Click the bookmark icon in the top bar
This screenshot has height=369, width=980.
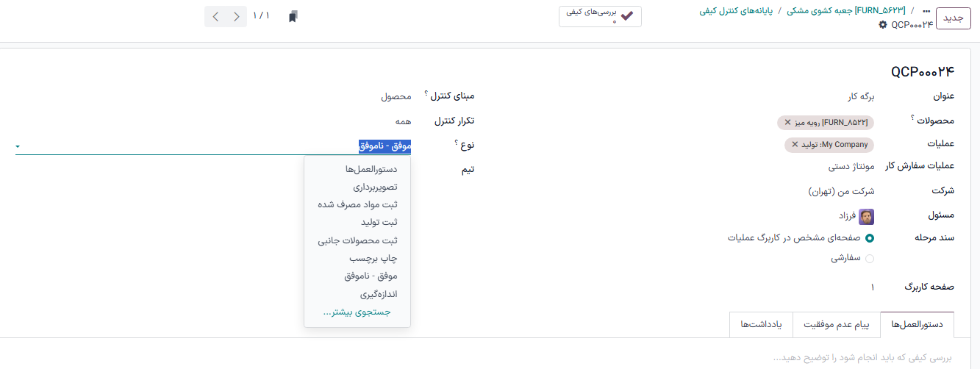coord(293,16)
